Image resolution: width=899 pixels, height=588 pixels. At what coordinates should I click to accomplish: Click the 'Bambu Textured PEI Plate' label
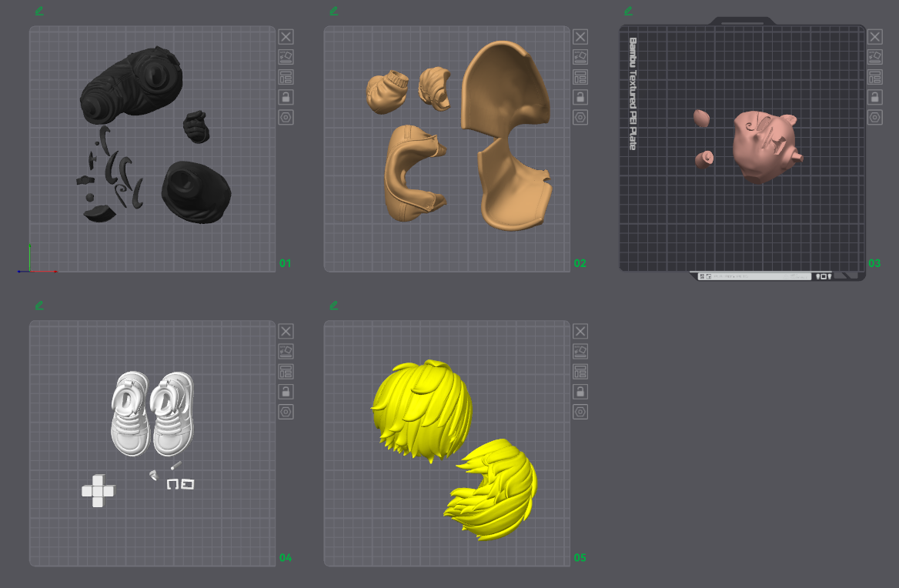click(633, 93)
